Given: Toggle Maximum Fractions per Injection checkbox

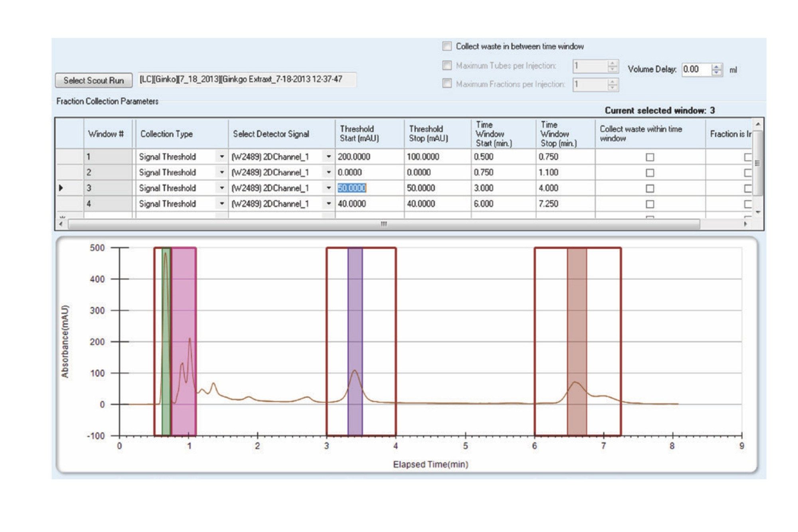Looking at the screenshot, I should 447,84.
